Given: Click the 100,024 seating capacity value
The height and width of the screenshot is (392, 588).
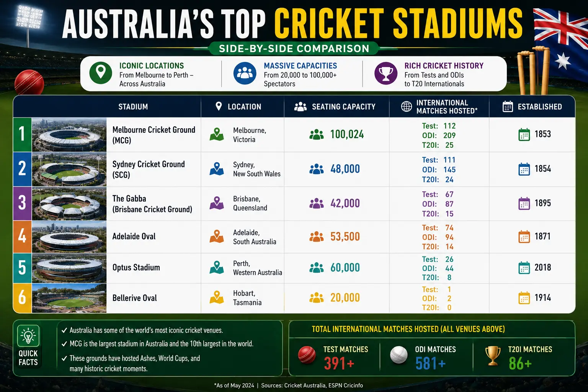Looking at the screenshot, I should [x=347, y=134].
